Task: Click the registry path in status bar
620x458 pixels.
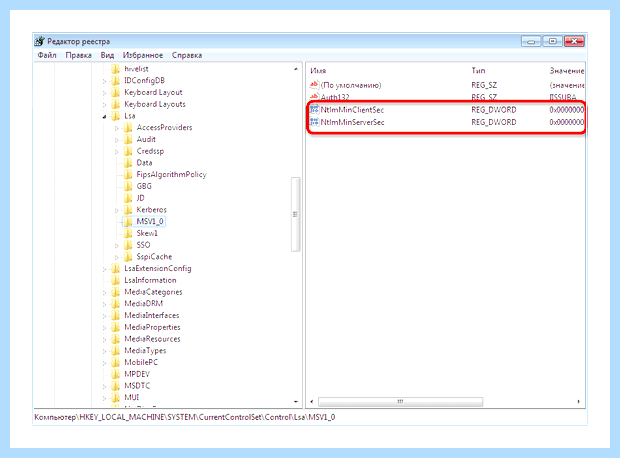Action: pos(185,417)
